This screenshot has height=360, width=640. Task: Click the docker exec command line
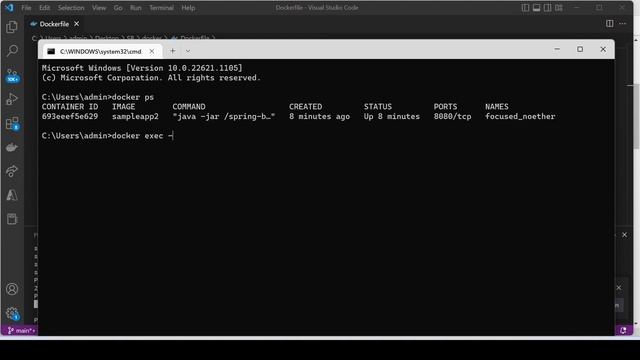(x=107, y=136)
